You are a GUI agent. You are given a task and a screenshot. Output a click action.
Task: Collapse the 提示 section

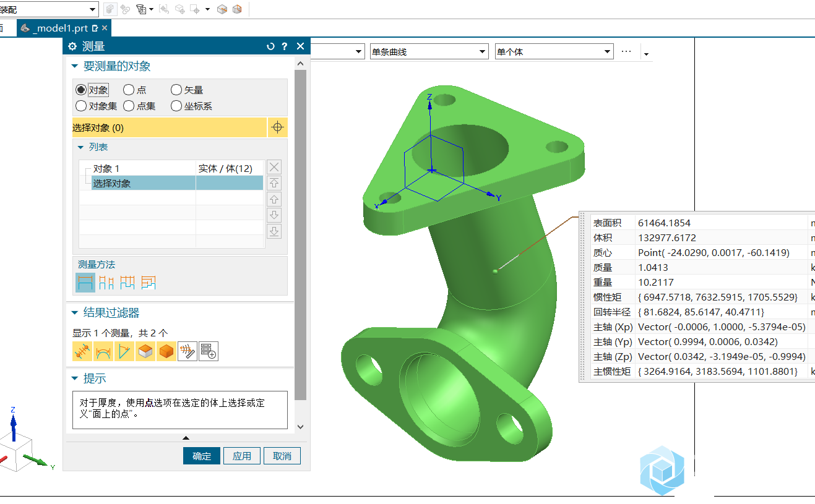[x=75, y=378]
